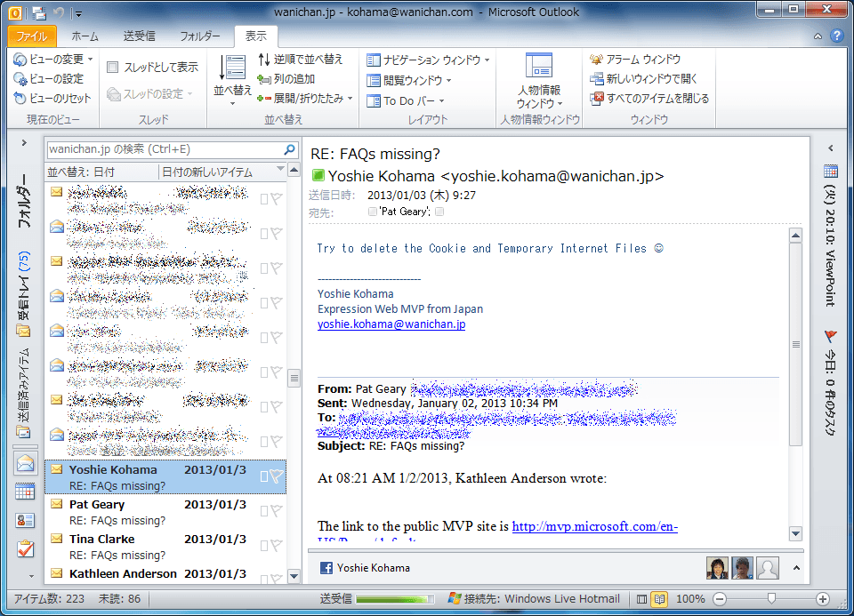Switch to the ホーム ribbon tab
This screenshot has height=616, width=854.
[x=85, y=36]
